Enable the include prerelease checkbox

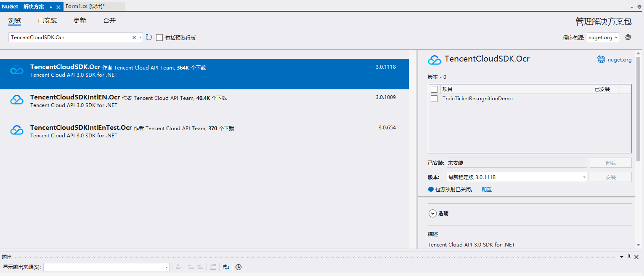point(159,38)
